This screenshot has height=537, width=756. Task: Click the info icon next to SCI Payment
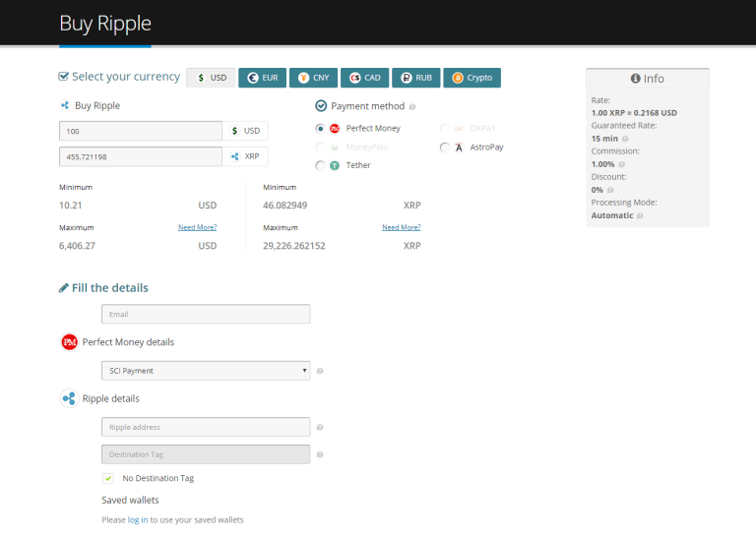coord(320,371)
